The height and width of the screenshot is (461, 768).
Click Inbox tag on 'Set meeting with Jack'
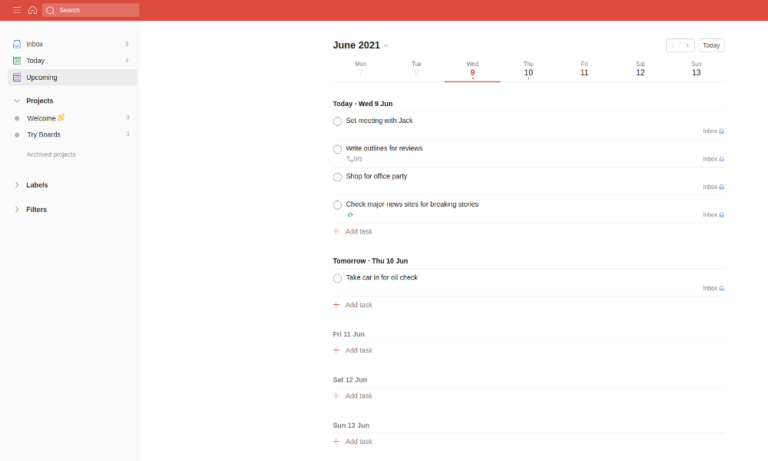(713, 131)
